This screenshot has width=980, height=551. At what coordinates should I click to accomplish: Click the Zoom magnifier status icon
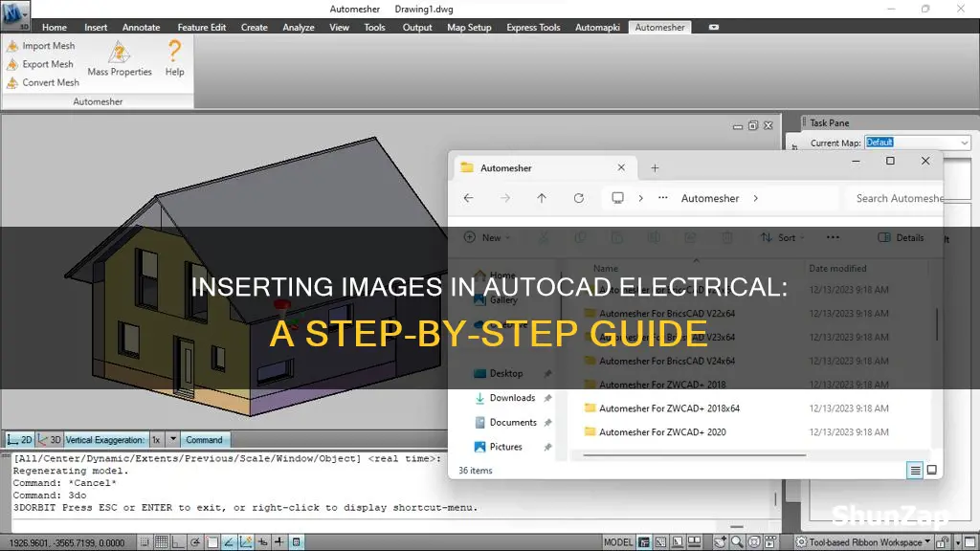[737, 542]
